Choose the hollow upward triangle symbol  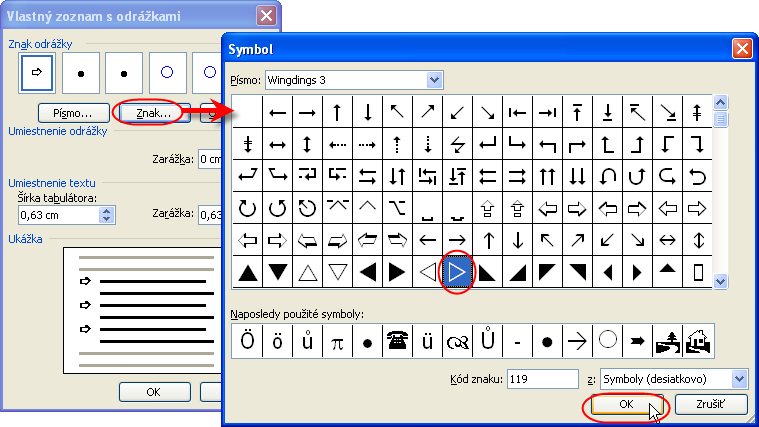308,273
